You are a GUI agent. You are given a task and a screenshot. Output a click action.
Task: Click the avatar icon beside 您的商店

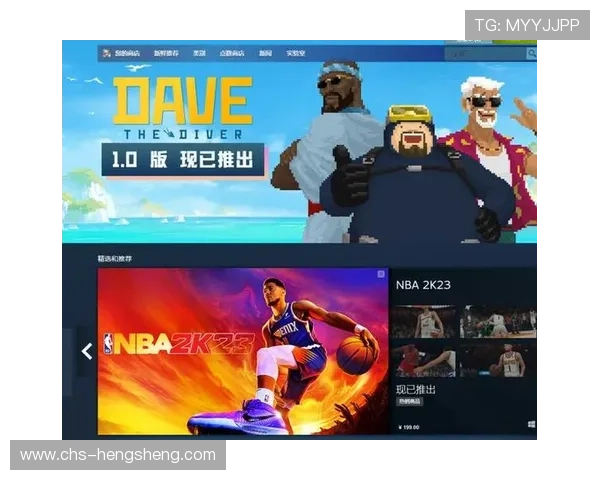tap(106, 53)
